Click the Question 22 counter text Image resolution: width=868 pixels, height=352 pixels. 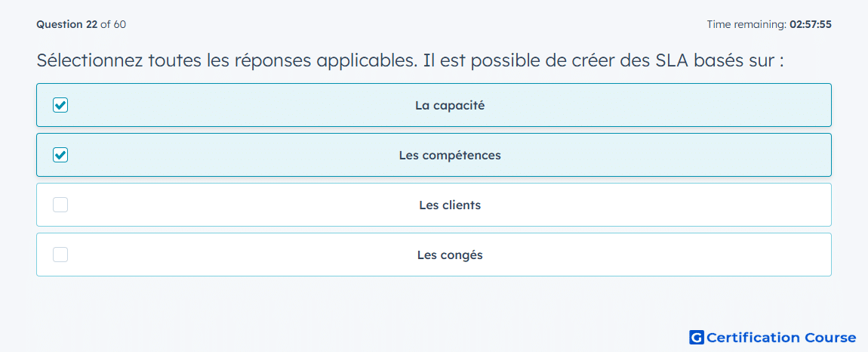tap(67, 24)
